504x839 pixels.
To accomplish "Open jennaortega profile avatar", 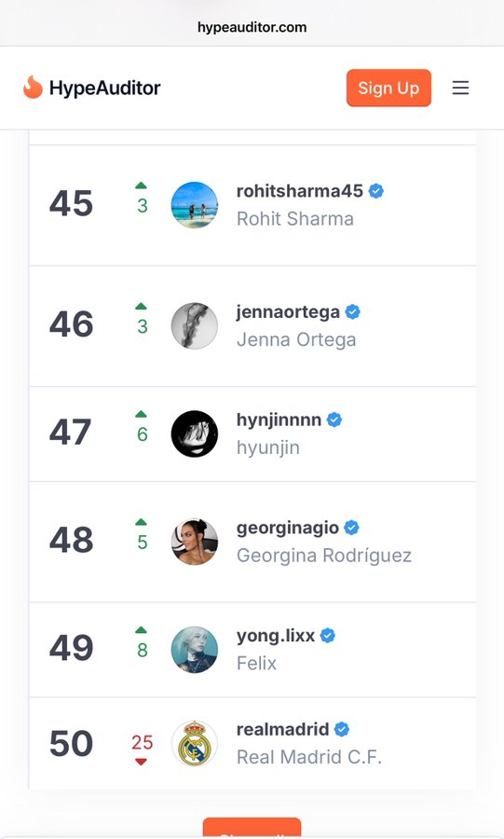I will tap(194, 326).
